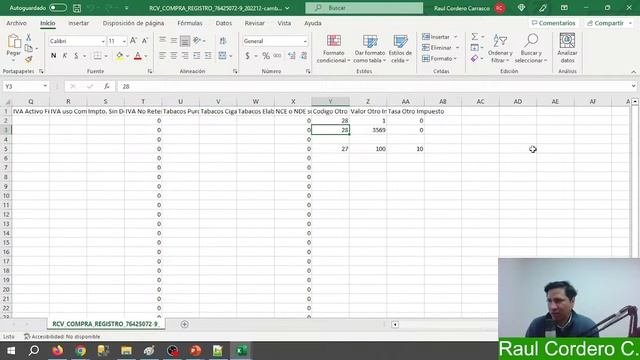The height and width of the screenshot is (360, 640).
Task: Click the Cut scissors icon
Action: tap(29, 37)
